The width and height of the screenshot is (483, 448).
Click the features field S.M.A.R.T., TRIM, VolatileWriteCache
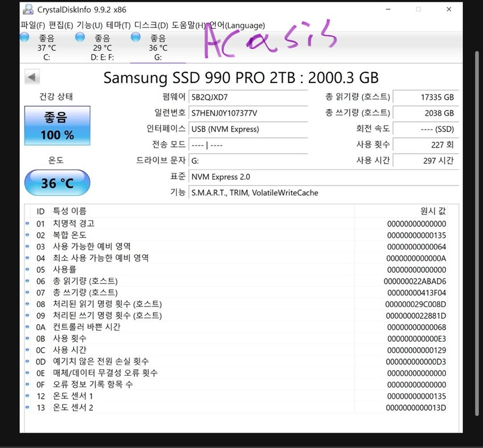pyautogui.click(x=323, y=193)
